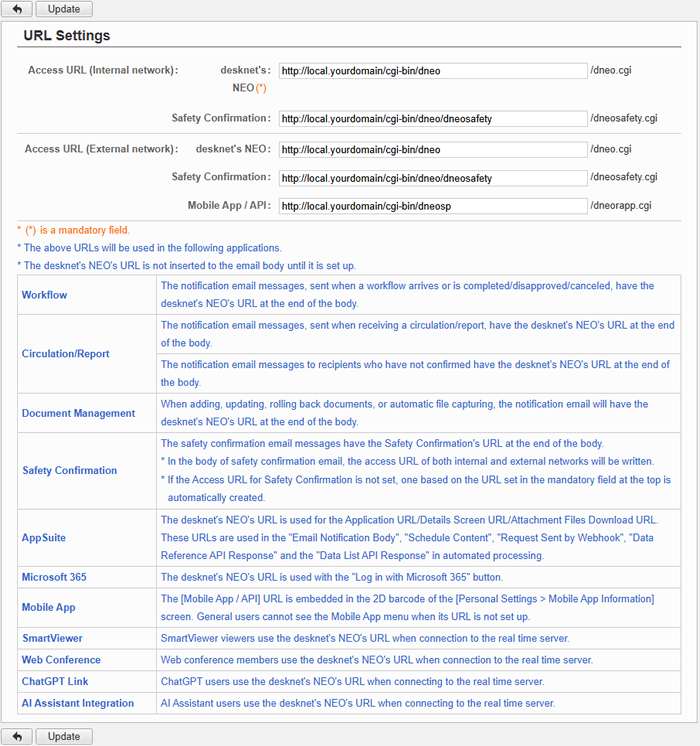Viewport: 700px width, 746px height.
Task: Select the AppSuite row label
Action: (x=44, y=538)
